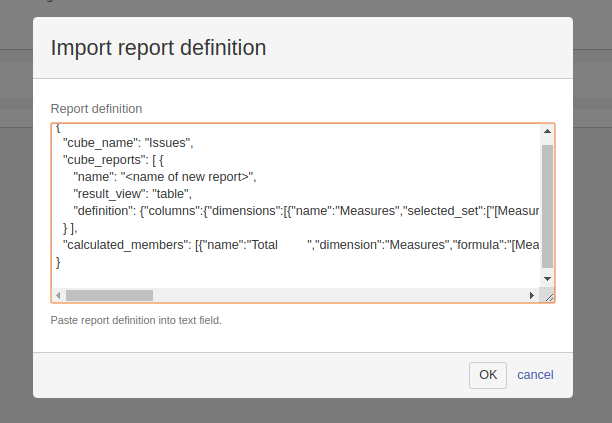Click the "Paste report definition" hint text
Screen dimensions: 612x423
tap(136, 321)
